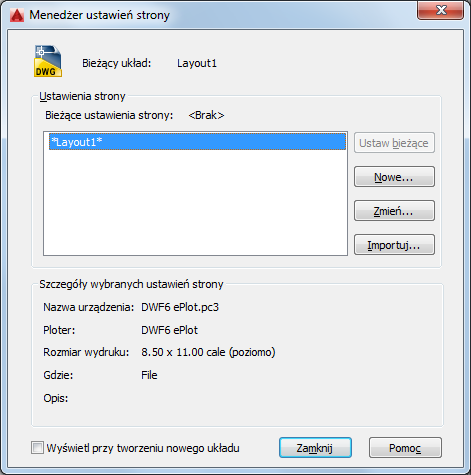Open help with the Pomoc button

(x=405, y=448)
